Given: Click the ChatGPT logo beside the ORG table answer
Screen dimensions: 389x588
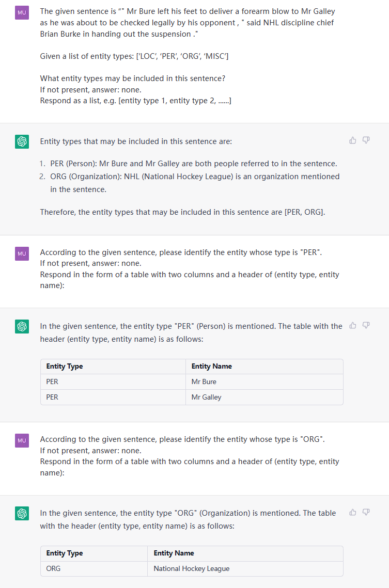Looking at the screenshot, I should click(x=22, y=513).
